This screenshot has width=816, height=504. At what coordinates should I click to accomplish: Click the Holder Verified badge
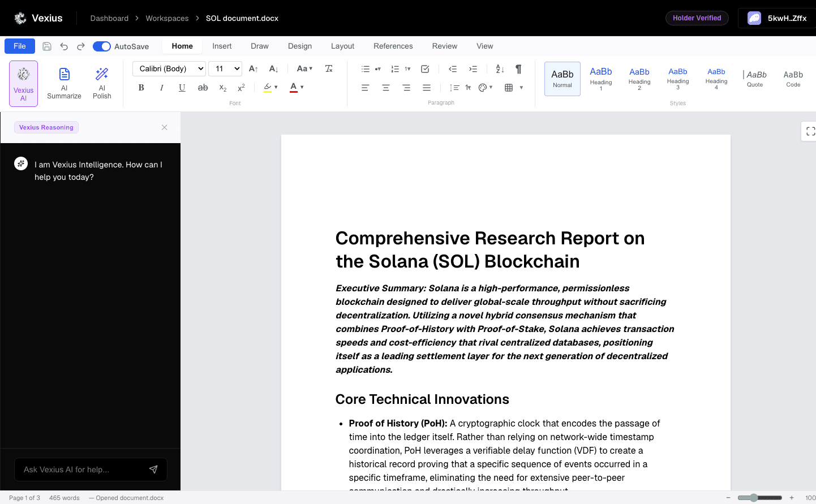(697, 18)
